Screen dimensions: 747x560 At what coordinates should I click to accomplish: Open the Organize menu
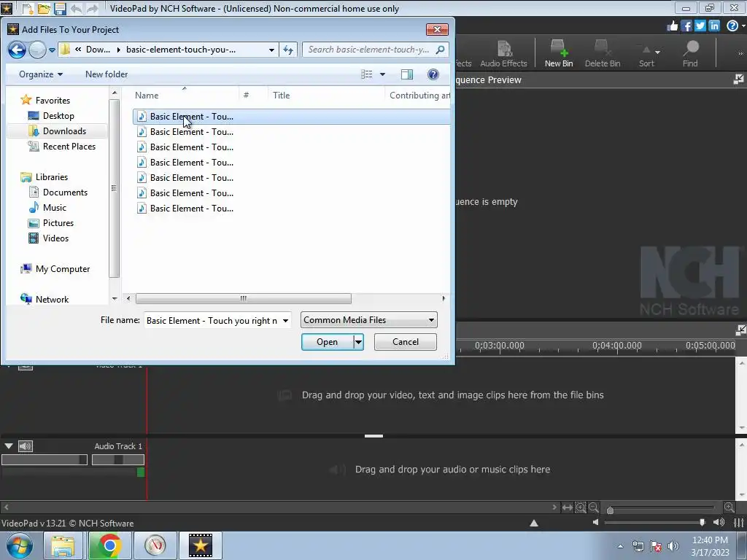pos(41,74)
